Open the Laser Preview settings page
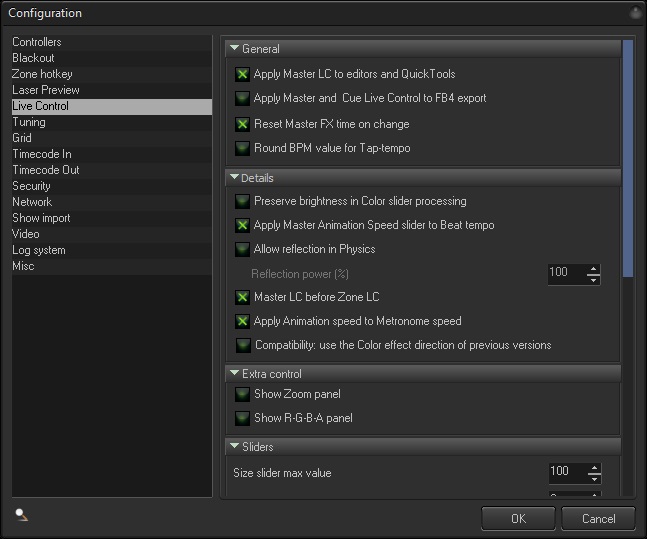Image resolution: width=647 pixels, height=539 pixels. click(46, 90)
